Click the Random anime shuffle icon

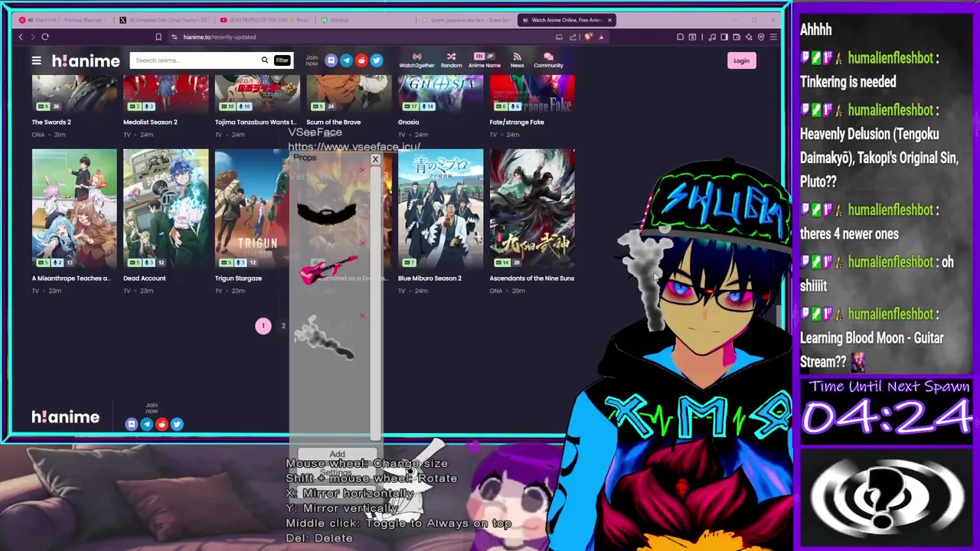(x=451, y=60)
